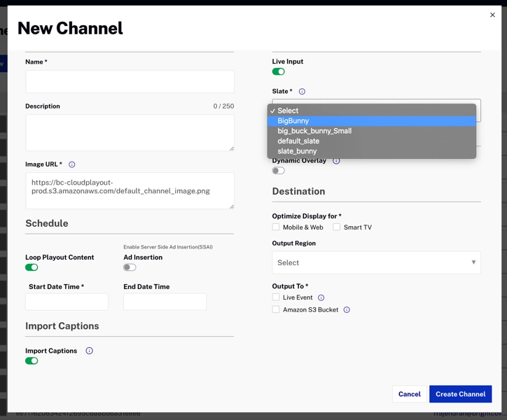Check the Smart TV checkbox
This screenshot has width=507, height=420.
coord(336,227)
